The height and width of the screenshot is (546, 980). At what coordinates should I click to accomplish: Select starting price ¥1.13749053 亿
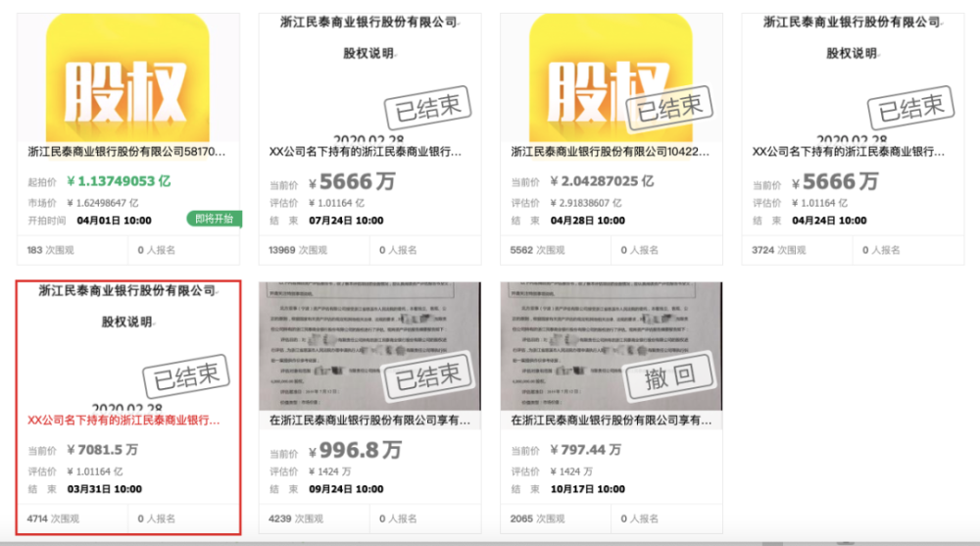tap(119, 181)
